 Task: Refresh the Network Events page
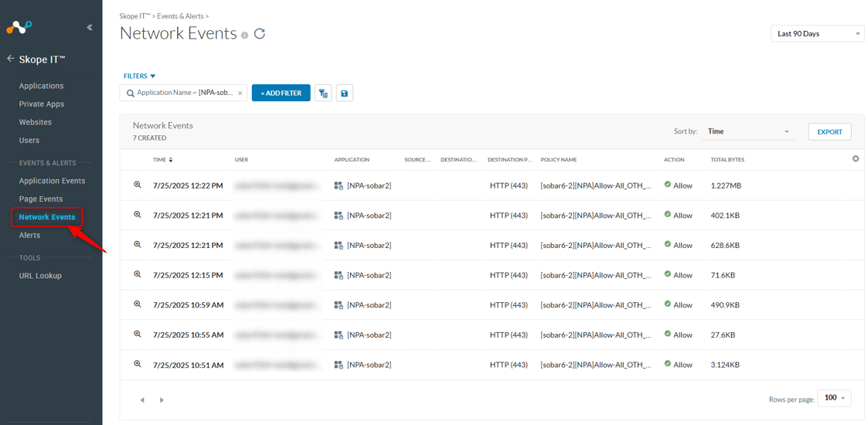[260, 34]
